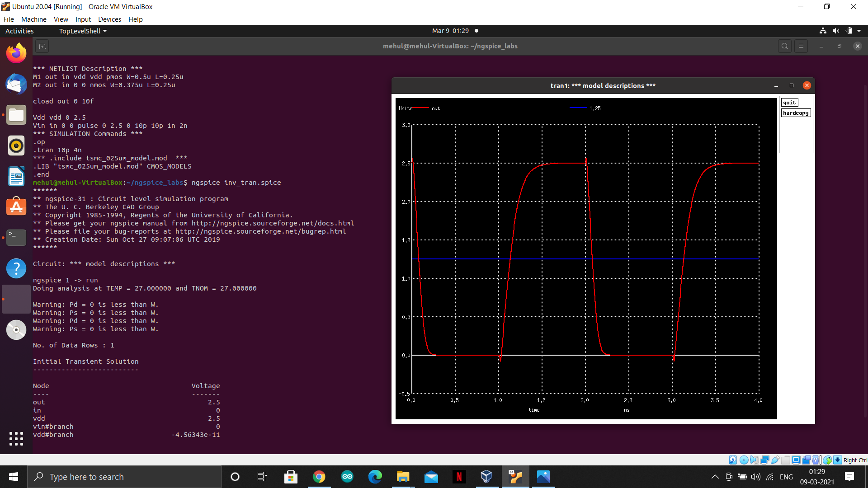Expand the TopLevelShell app menu

pos(83,31)
